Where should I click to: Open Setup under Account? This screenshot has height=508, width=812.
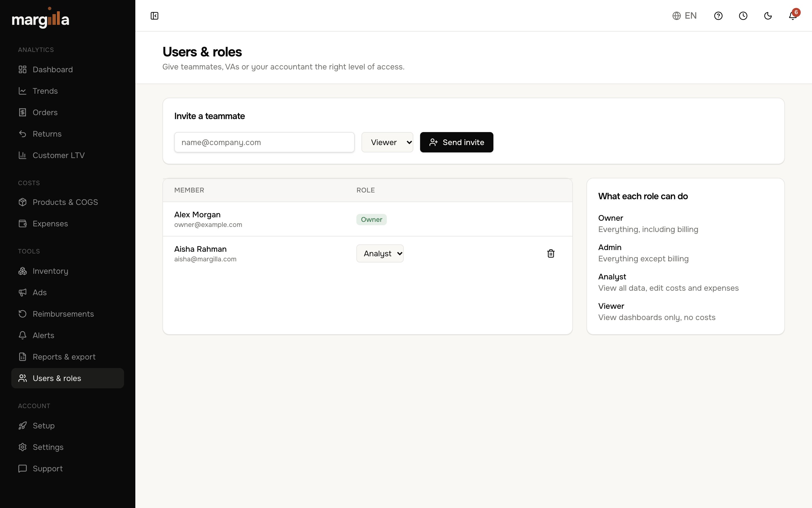67,426
